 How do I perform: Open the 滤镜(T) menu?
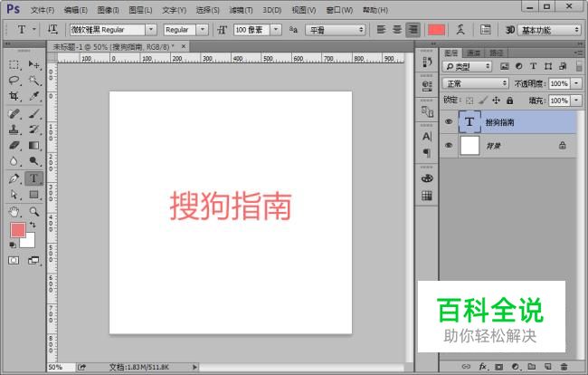point(241,10)
